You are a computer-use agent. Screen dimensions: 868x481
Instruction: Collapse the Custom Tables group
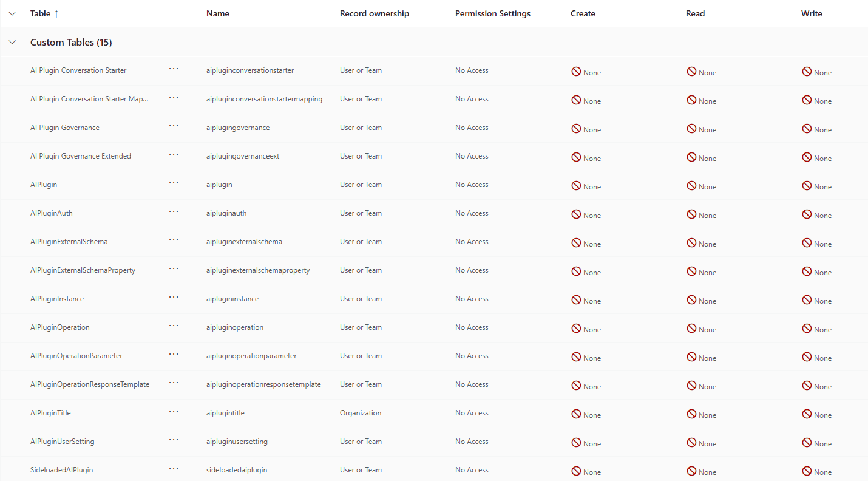pyautogui.click(x=12, y=43)
